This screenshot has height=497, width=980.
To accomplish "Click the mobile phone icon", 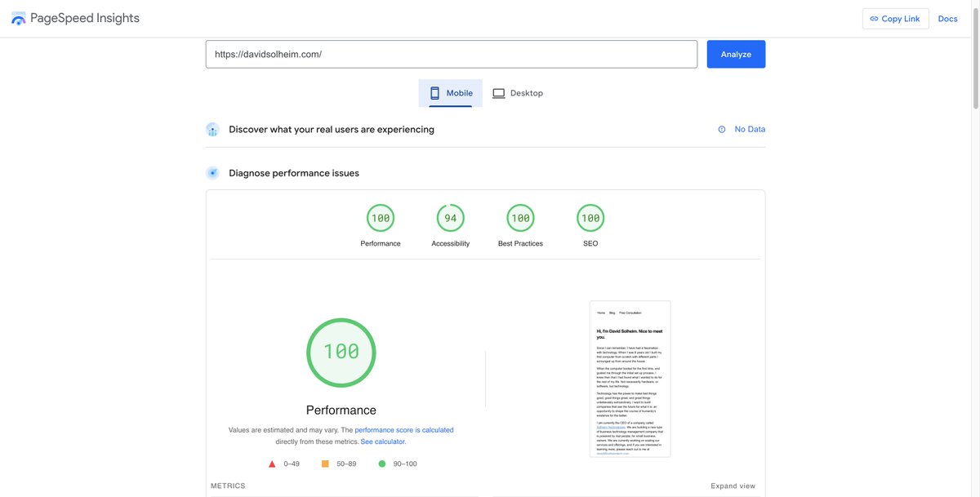I will point(434,93).
